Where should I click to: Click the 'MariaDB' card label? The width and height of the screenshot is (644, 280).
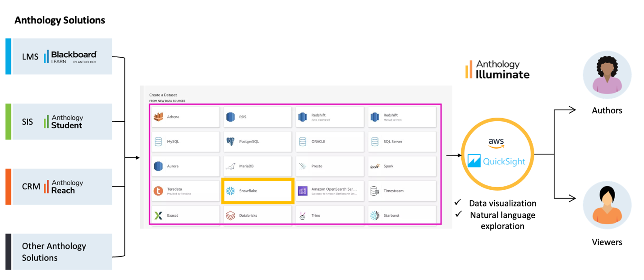(x=246, y=166)
